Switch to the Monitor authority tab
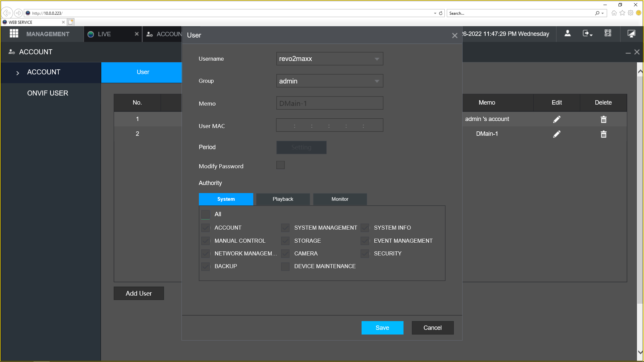This screenshot has width=644, height=362. (x=340, y=199)
